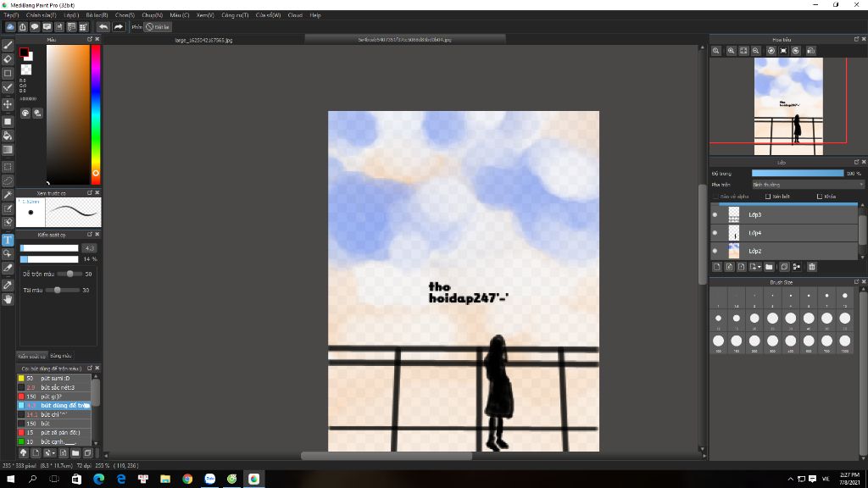The width and height of the screenshot is (868, 488).
Task: Switch to the large_ jpg document tab
Action: [203, 40]
